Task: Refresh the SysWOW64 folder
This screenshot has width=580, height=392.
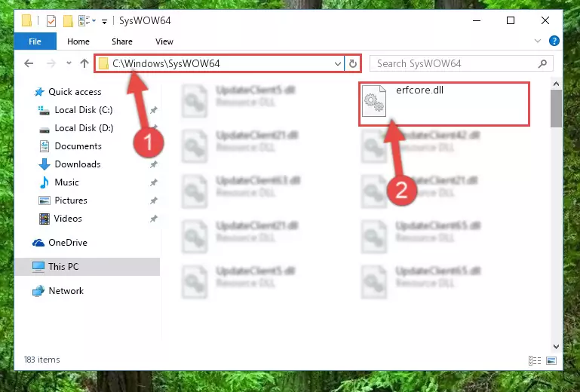Action: (x=352, y=63)
